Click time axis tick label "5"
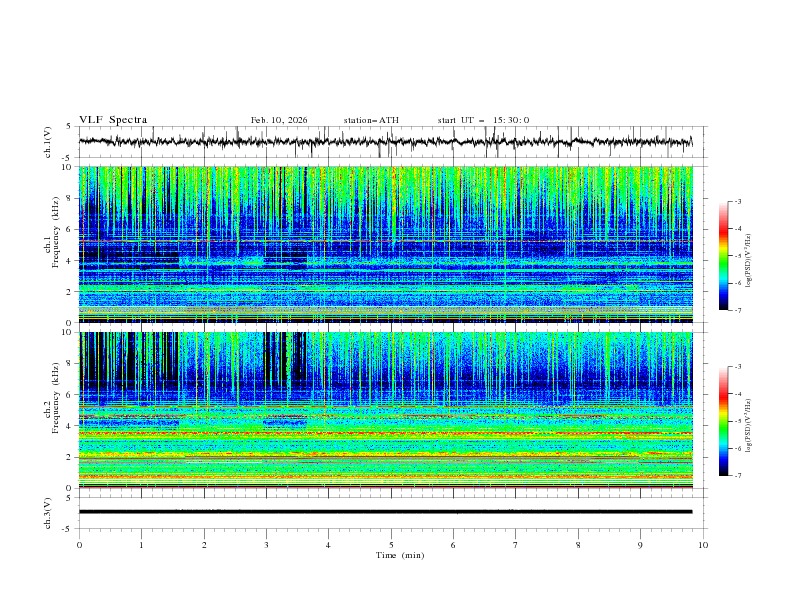 tap(391, 545)
